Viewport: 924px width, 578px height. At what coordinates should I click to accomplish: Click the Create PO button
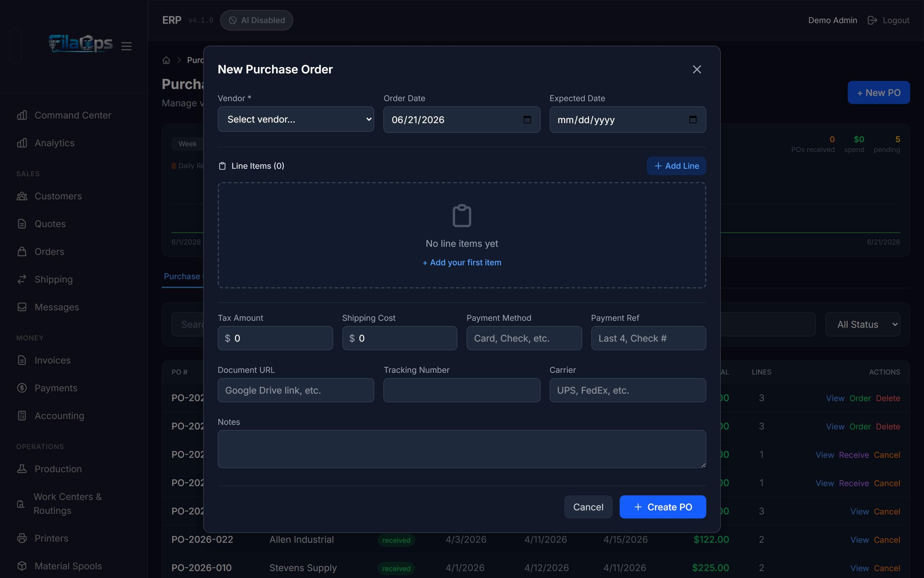[662, 507]
